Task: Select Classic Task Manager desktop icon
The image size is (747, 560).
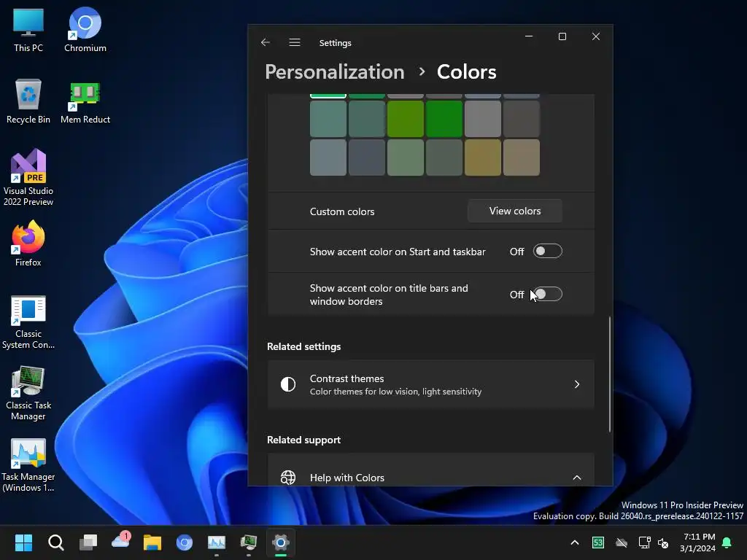Action: (x=28, y=393)
